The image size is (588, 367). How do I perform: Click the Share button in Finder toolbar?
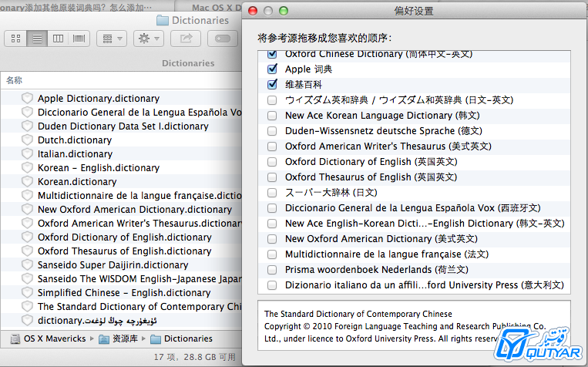tap(186, 39)
